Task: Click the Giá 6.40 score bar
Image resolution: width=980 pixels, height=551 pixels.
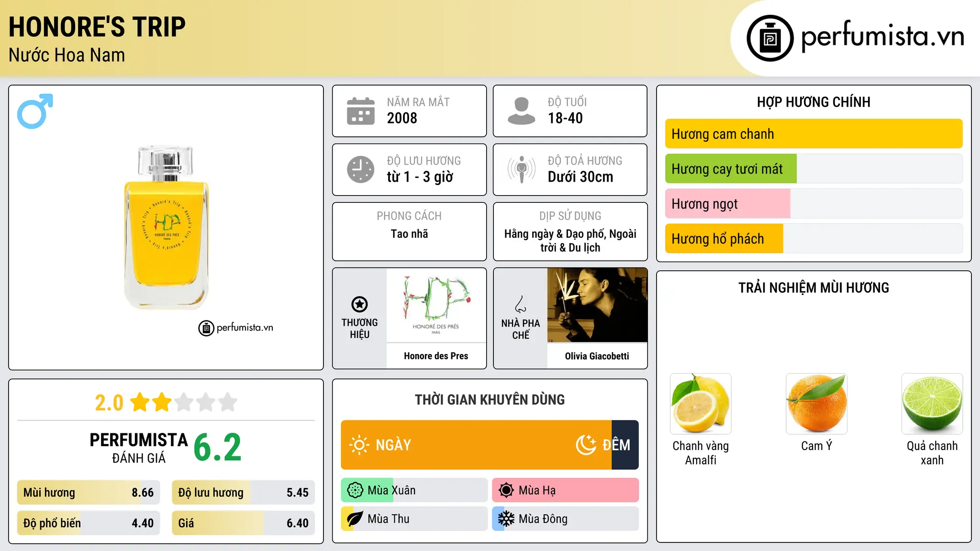Action: coord(243,523)
